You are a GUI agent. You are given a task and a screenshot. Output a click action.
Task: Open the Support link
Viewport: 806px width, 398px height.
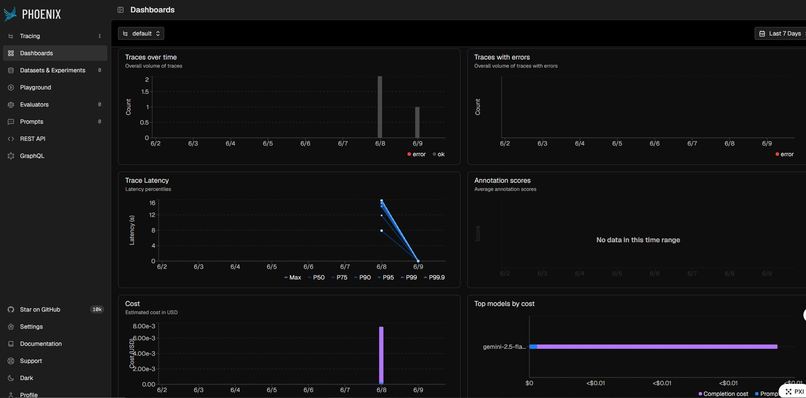(55, 361)
